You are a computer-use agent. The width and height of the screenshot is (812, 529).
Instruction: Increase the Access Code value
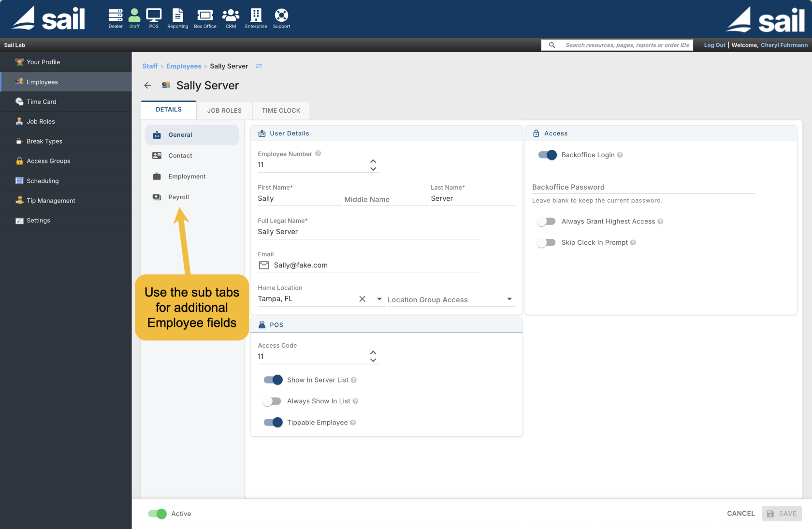coord(373,353)
